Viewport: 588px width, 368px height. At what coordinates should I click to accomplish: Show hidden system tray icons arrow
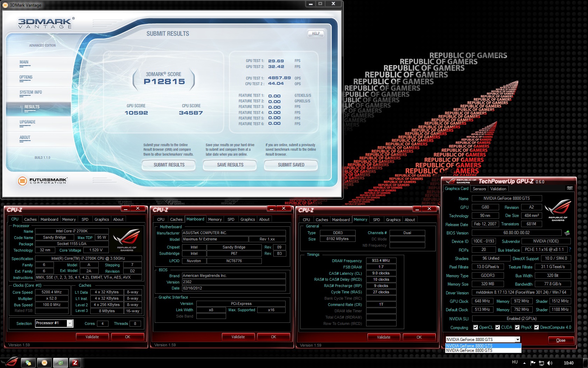click(524, 363)
